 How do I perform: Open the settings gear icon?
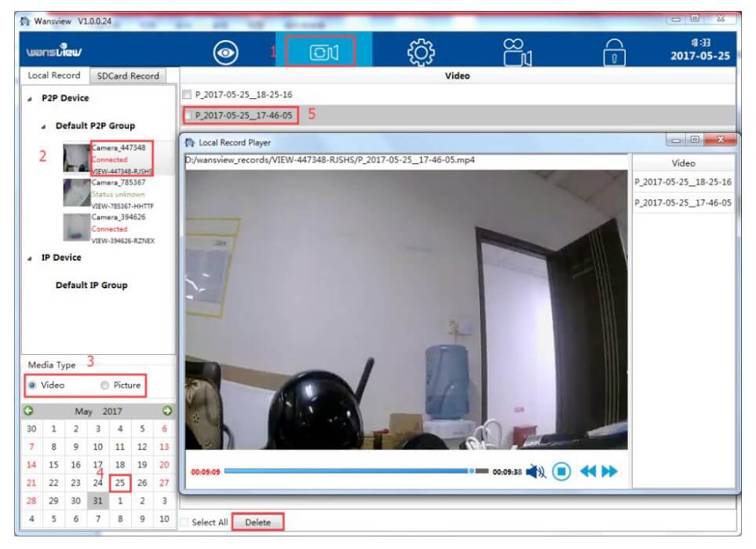pos(421,52)
